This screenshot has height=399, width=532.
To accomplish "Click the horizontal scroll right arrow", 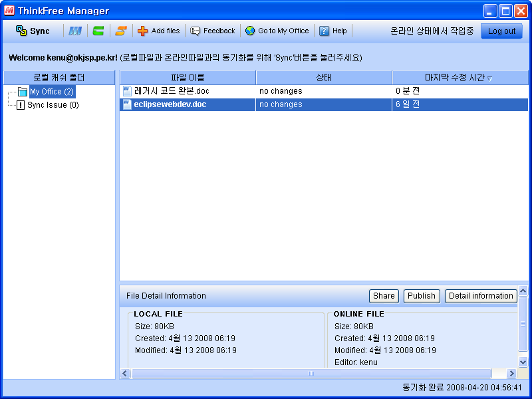I will 511,374.
